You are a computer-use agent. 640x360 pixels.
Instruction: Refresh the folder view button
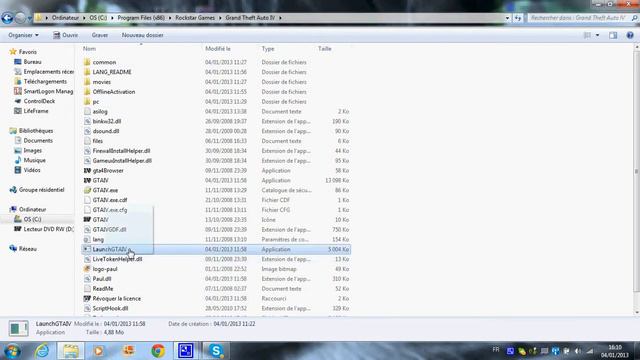click(x=518, y=18)
